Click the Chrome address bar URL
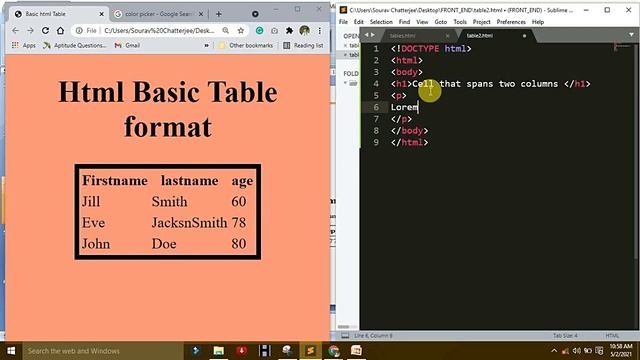640x360 pixels. click(159, 31)
